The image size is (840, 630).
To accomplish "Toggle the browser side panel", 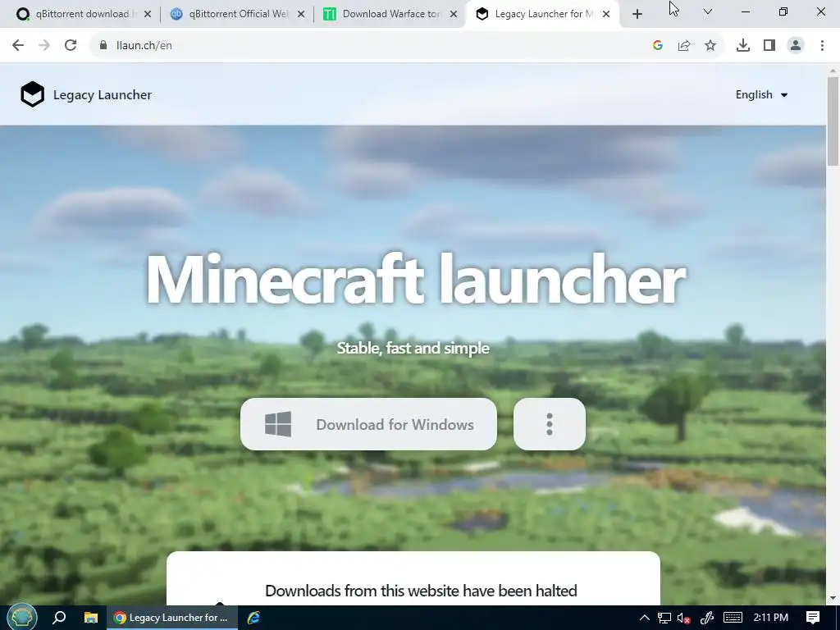I will click(x=769, y=46).
